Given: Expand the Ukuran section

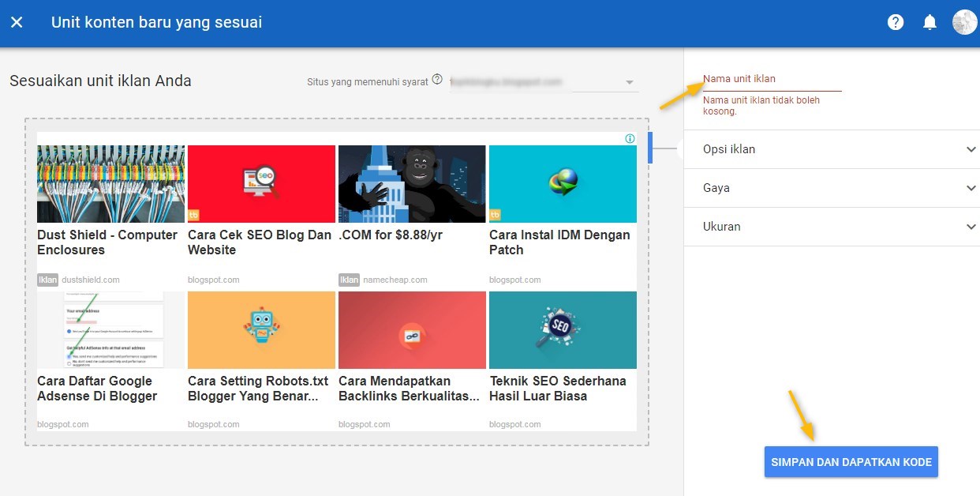Looking at the screenshot, I should point(832,227).
